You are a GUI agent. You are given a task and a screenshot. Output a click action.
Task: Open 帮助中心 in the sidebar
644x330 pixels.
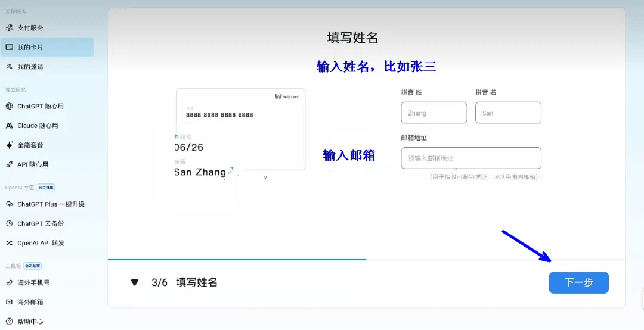point(30,322)
